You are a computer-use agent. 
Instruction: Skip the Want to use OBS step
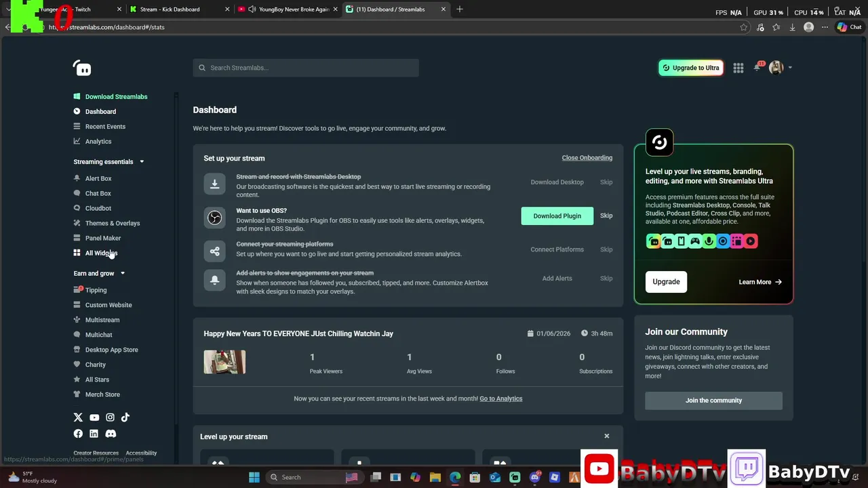point(606,216)
